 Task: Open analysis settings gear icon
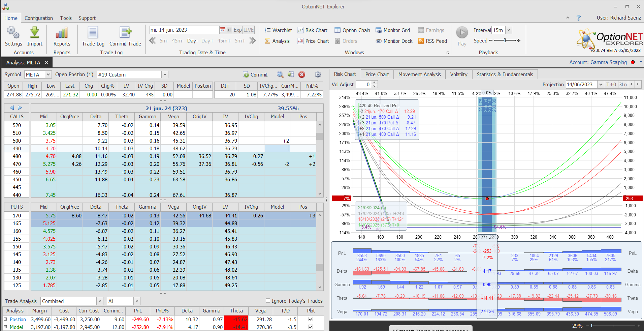[318, 74]
